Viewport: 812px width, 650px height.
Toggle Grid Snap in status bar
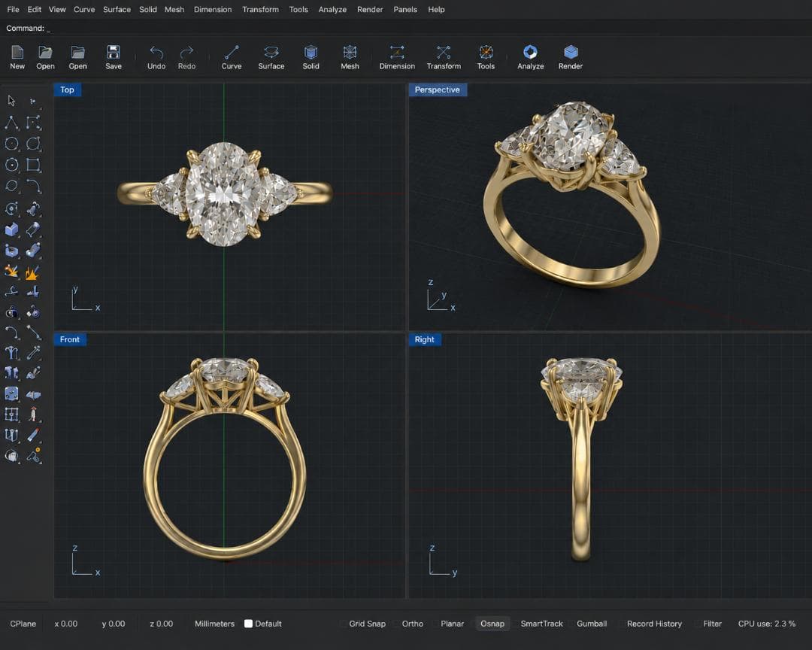click(367, 624)
